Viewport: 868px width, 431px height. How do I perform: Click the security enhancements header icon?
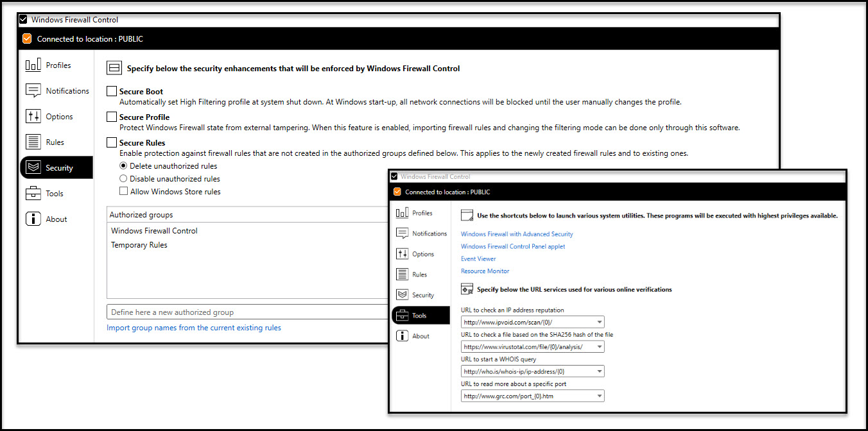point(114,68)
